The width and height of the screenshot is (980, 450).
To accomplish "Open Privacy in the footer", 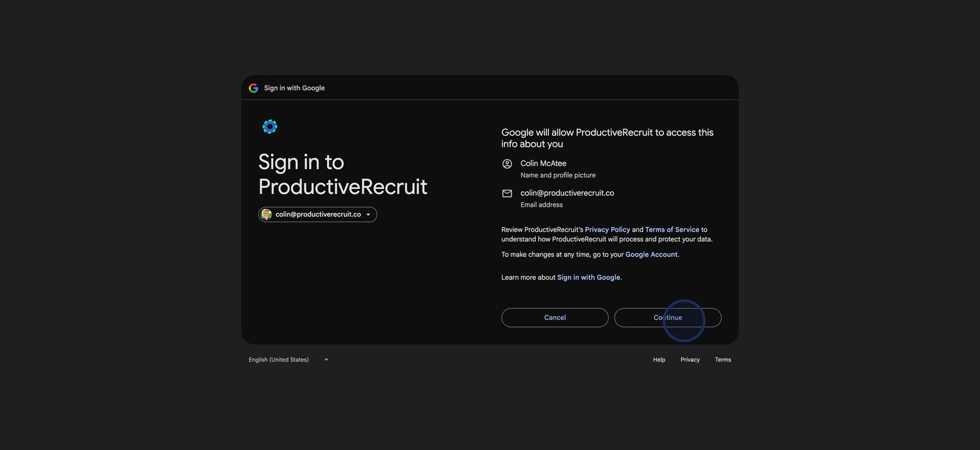I will pyautogui.click(x=690, y=360).
